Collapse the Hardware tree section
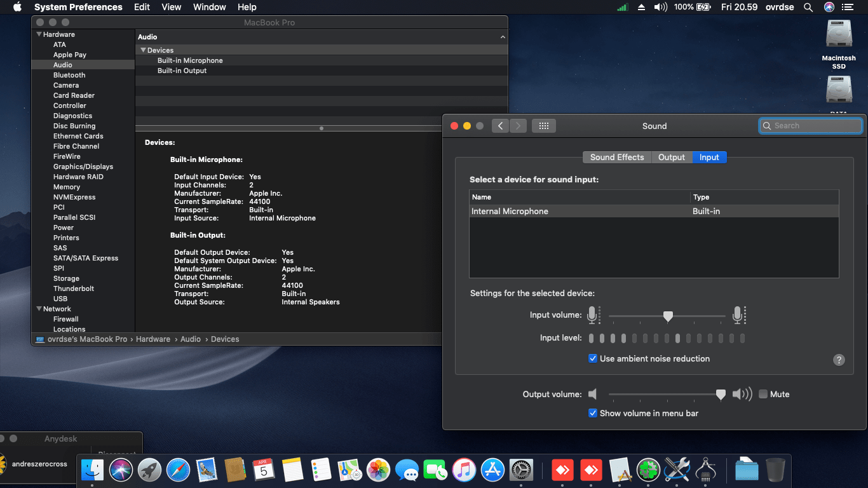This screenshot has height=488, width=868. [39, 34]
